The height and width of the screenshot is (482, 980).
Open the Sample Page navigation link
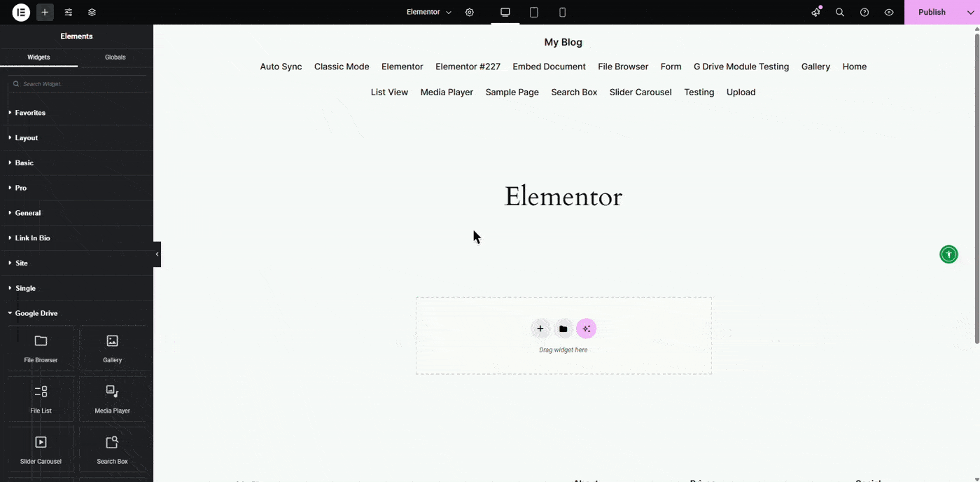pyautogui.click(x=512, y=92)
